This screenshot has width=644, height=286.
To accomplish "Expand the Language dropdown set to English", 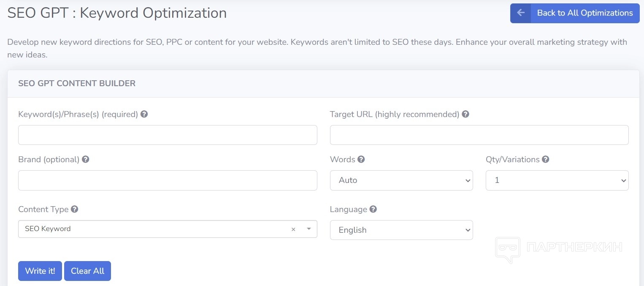I will (x=401, y=230).
